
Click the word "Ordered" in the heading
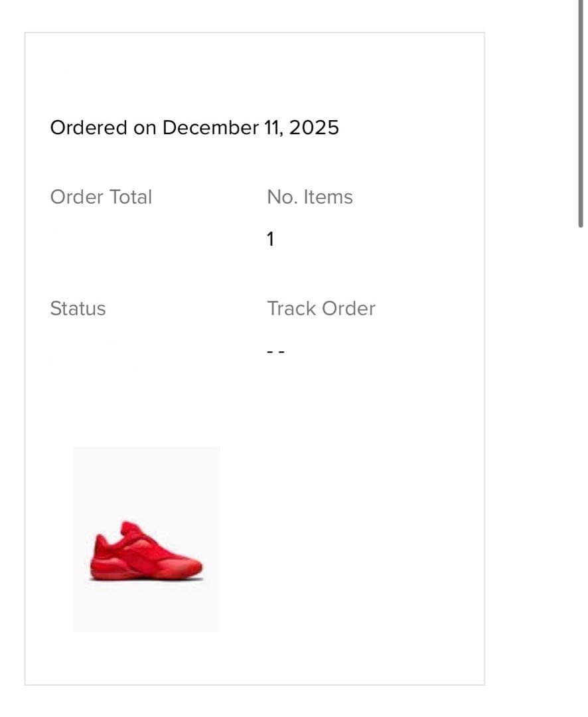(89, 127)
